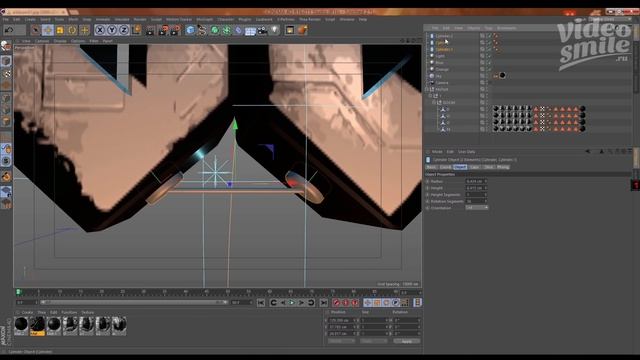This screenshot has height=360, width=640.
Task: Activate the Move tool
Action: click(48, 30)
